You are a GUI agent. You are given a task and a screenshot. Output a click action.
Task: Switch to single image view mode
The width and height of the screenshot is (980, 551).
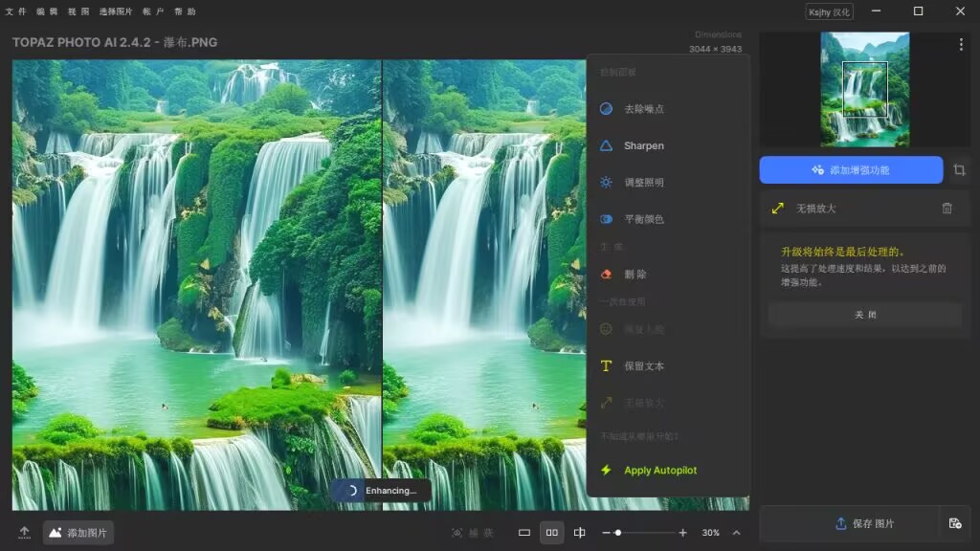coord(523,531)
